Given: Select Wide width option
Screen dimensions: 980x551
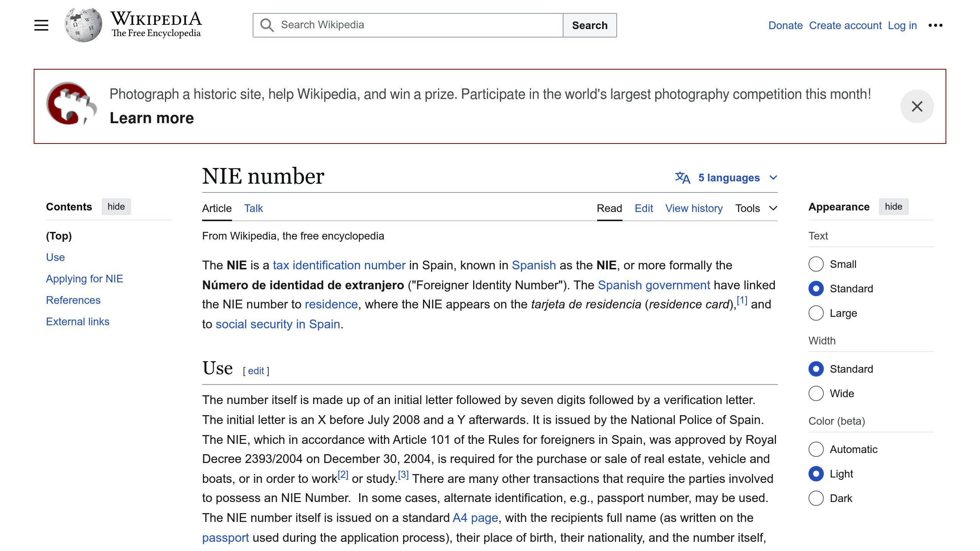Looking at the screenshot, I should click(x=816, y=393).
